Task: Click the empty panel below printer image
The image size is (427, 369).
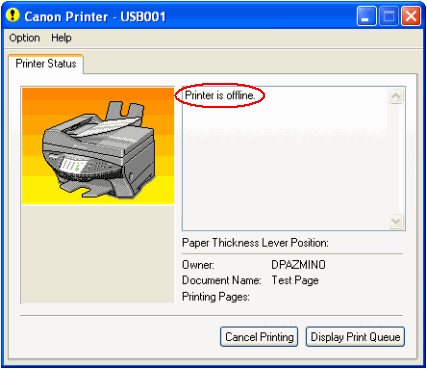Action: click(x=98, y=254)
